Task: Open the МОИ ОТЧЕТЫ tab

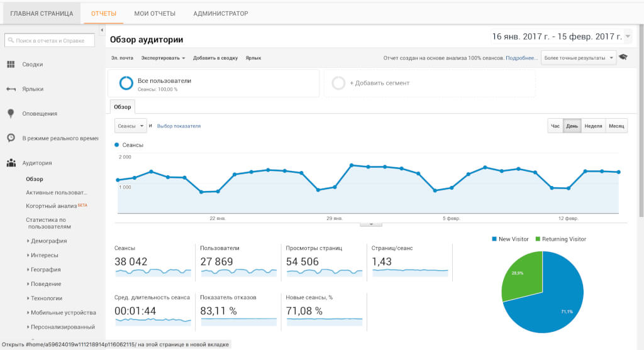Action: point(155,13)
